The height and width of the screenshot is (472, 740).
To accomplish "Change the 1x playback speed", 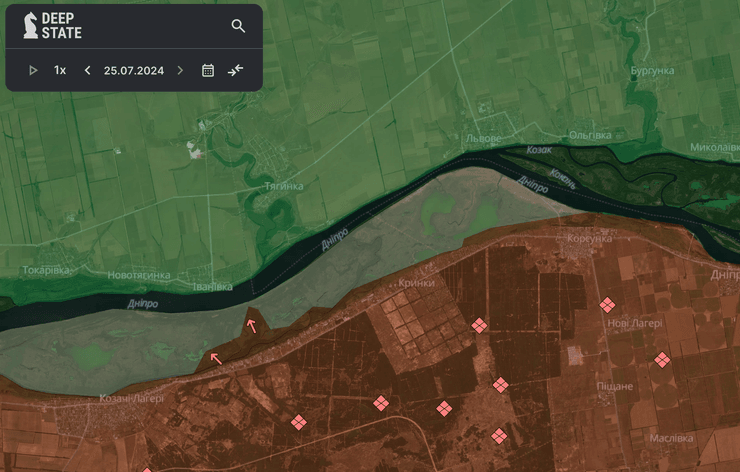I will tap(60, 70).
